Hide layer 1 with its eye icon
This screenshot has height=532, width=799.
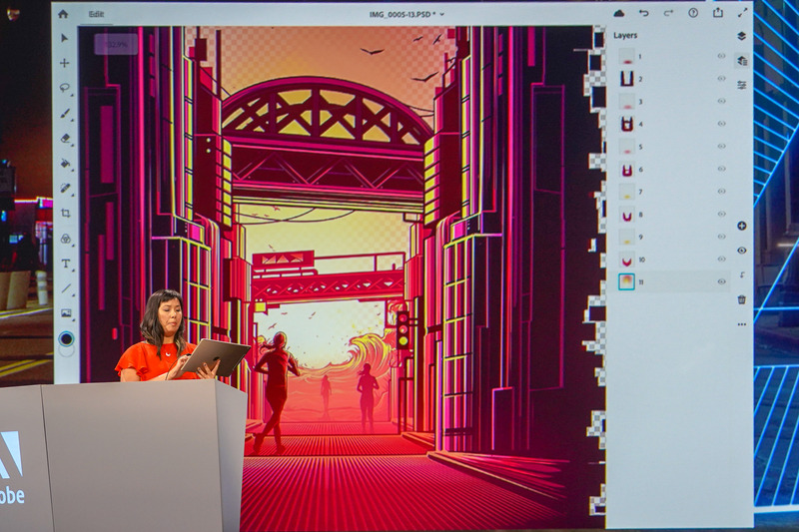[721, 56]
